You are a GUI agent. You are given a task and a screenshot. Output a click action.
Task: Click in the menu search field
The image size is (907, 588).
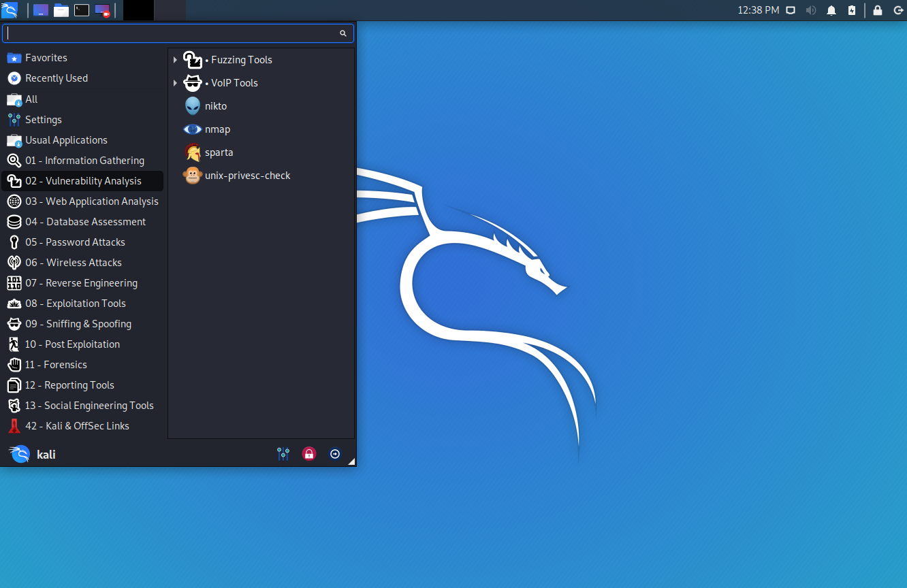178,33
